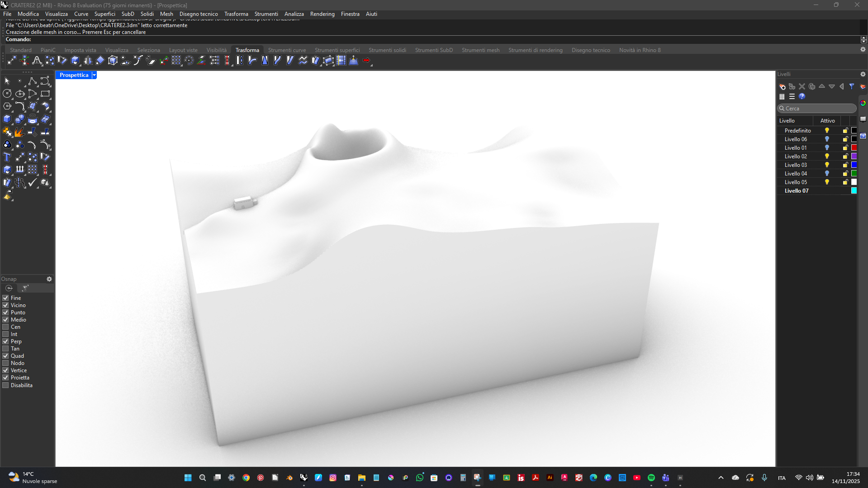Viewport: 868px width, 488px height.
Task: Enable the Cen object snap
Action: [6, 327]
